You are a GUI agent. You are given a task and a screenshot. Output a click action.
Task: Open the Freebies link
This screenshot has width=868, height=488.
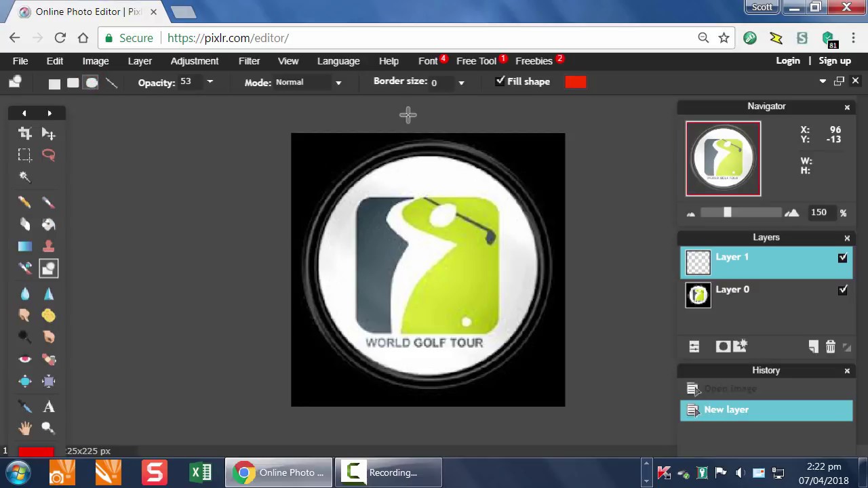tap(534, 61)
